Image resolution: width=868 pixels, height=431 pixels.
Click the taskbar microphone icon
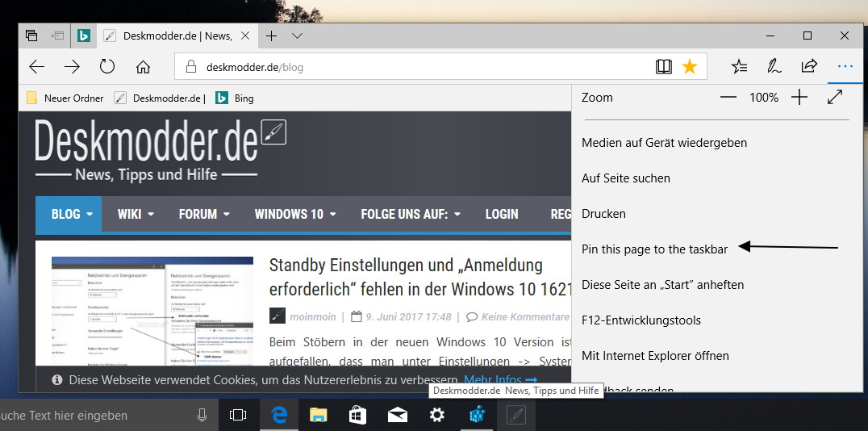[202, 415]
